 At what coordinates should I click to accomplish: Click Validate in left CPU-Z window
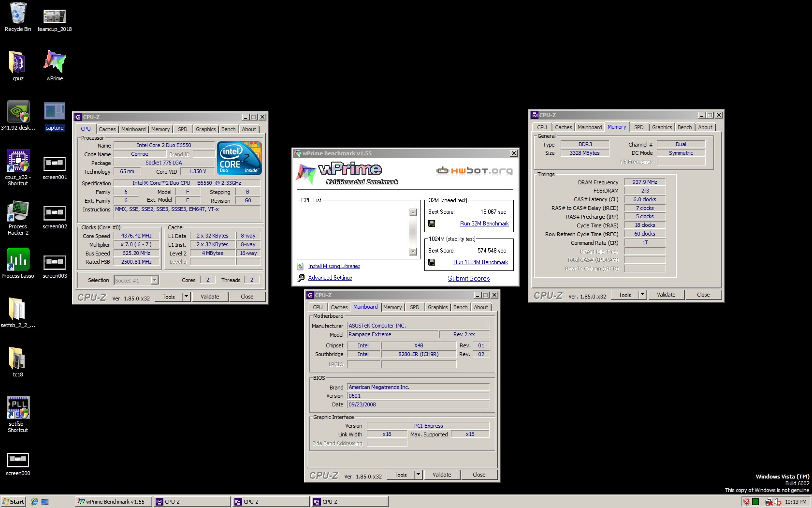(210, 297)
